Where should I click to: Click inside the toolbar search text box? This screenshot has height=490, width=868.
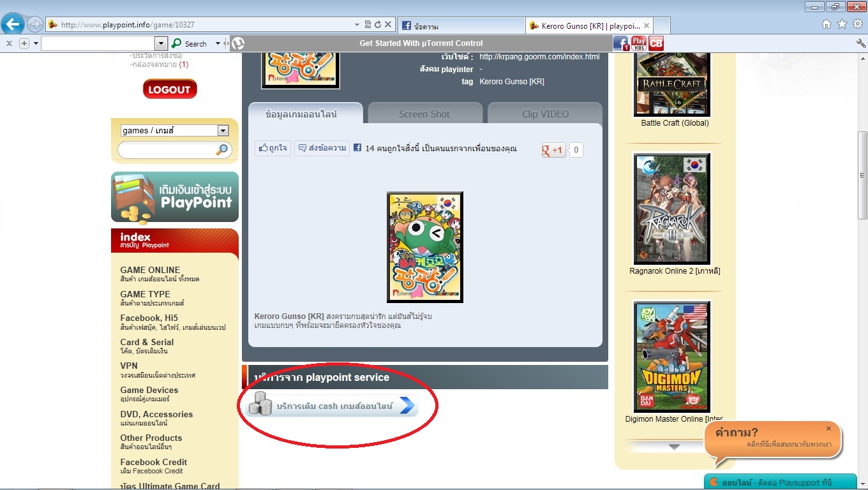(98, 43)
